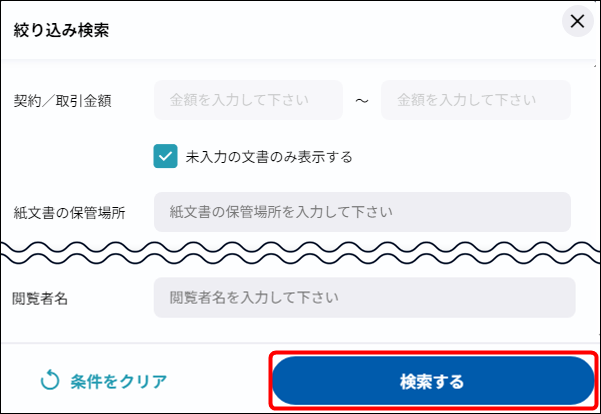The width and height of the screenshot is (601, 414).
Task: Click the minimum 契約／取引金額 amount field
Action: point(248,100)
